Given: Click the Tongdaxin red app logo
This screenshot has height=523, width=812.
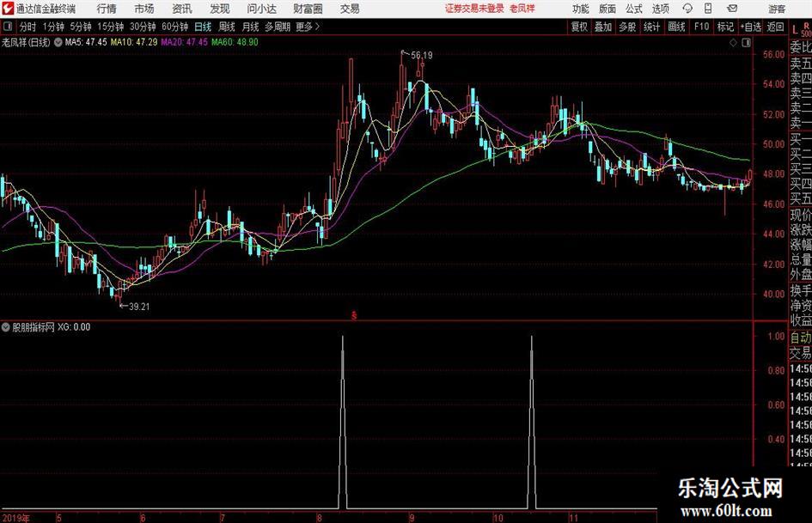Looking at the screenshot, I should pyautogui.click(x=8, y=9).
